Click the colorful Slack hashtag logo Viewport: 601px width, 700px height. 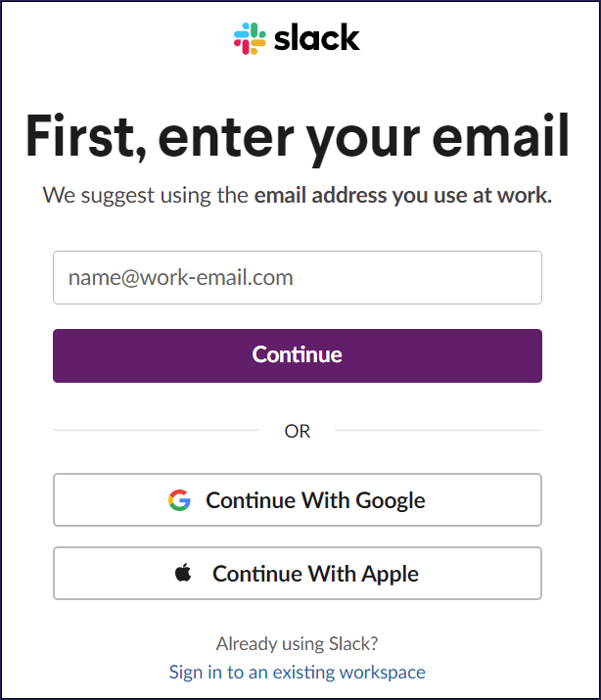[250, 38]
